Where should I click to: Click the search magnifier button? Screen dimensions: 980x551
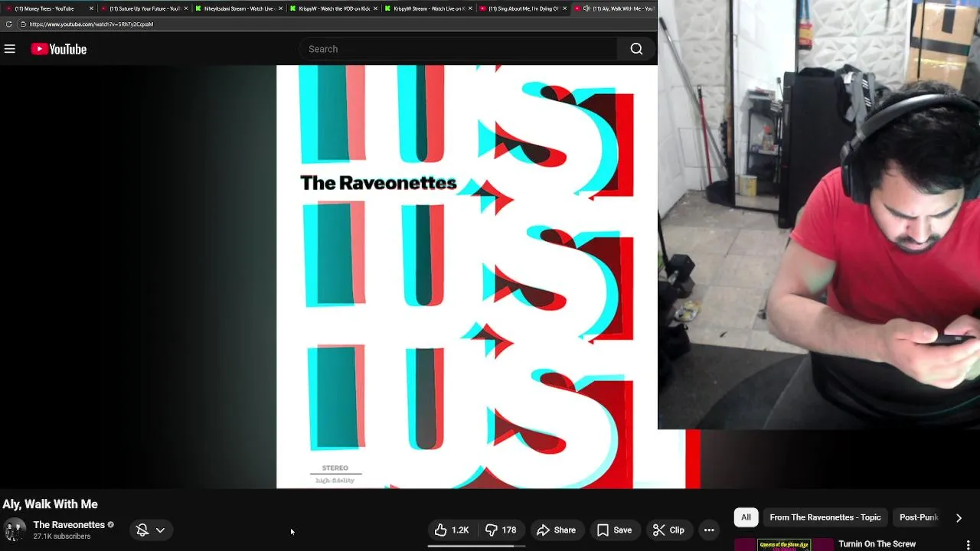pyautogui.click(x=636, y=49)
